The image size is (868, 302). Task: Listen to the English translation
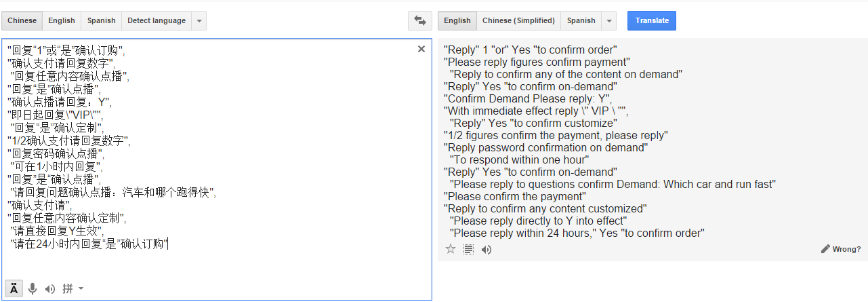[x=486, y=249]
